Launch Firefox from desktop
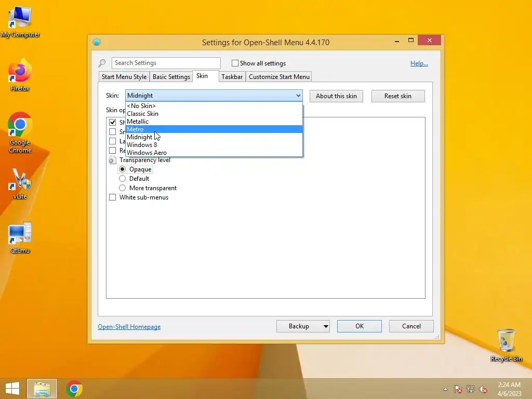 point(20,75)
